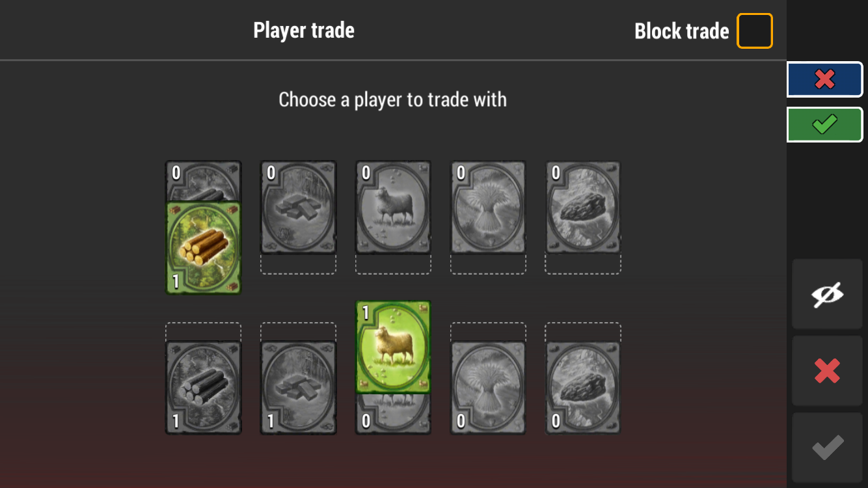Click the green sheep card being offered
868x488 pixels.
click(393, 347)
